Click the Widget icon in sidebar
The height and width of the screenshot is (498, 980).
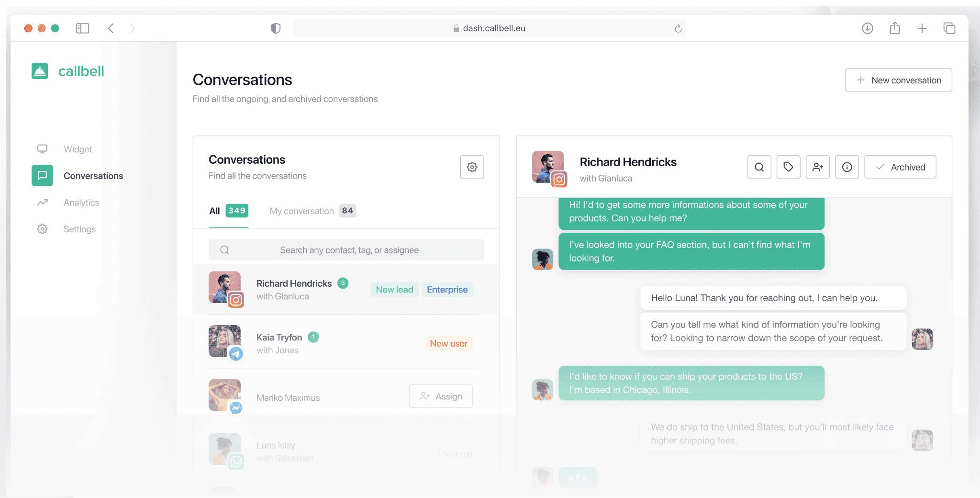point(43,149)
